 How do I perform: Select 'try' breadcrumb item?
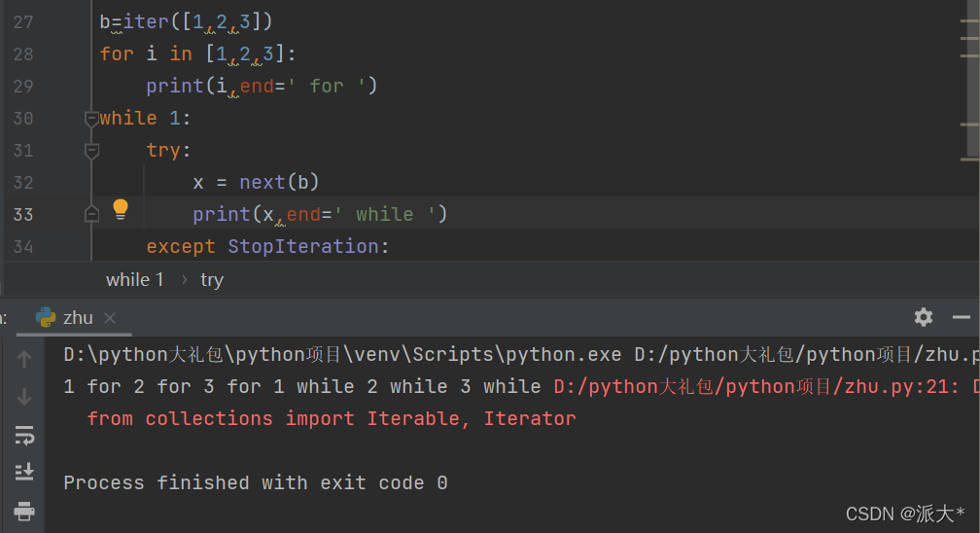(211, 280)
